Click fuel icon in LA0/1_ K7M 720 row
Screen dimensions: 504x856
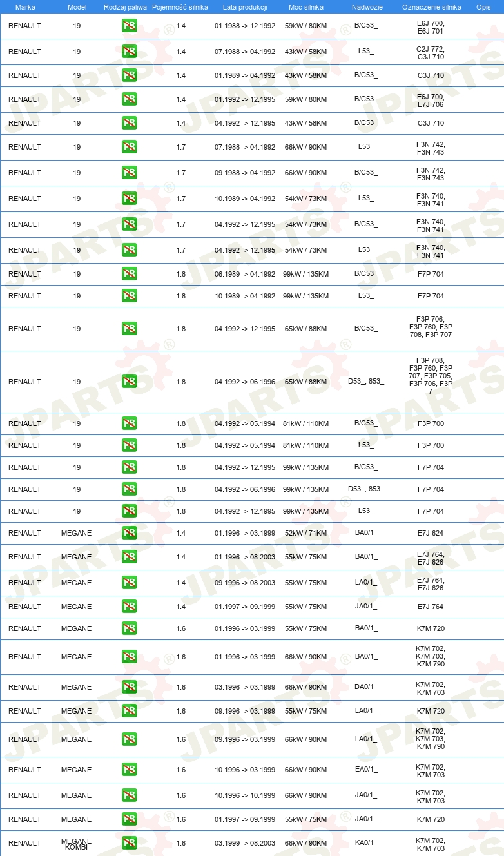pos(129,712)
